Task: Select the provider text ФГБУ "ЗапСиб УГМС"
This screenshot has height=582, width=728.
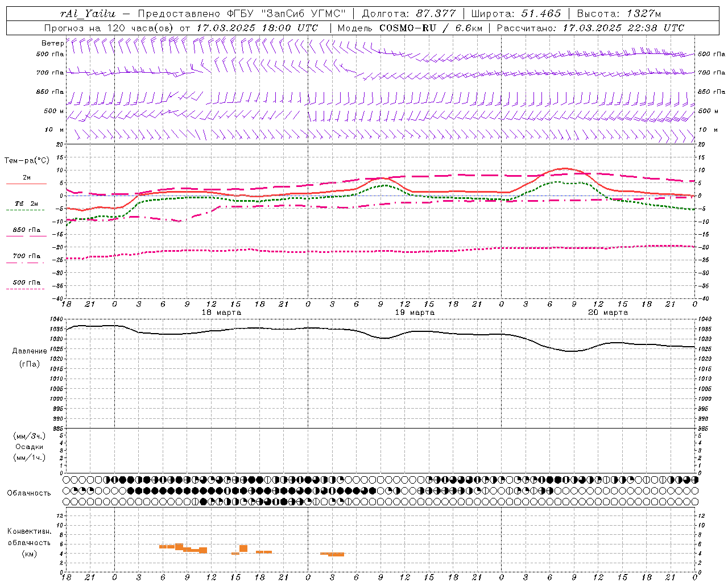Action: [x=287, y=14]
